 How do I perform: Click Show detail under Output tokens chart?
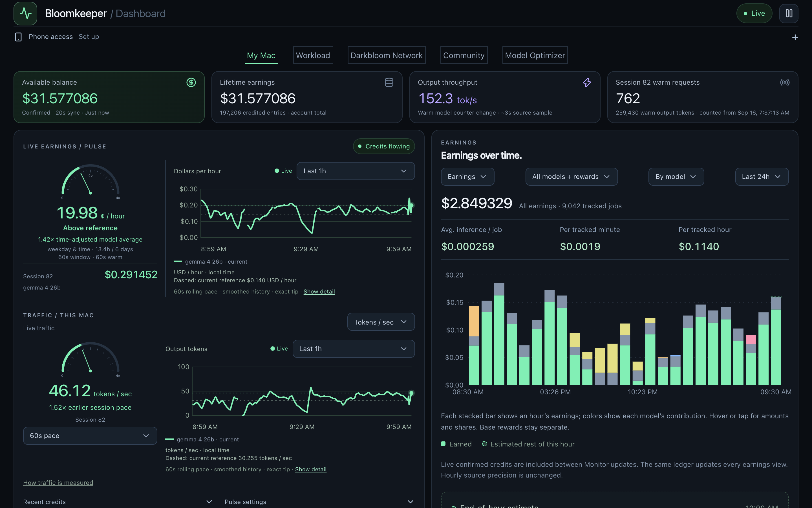point(311,469)
